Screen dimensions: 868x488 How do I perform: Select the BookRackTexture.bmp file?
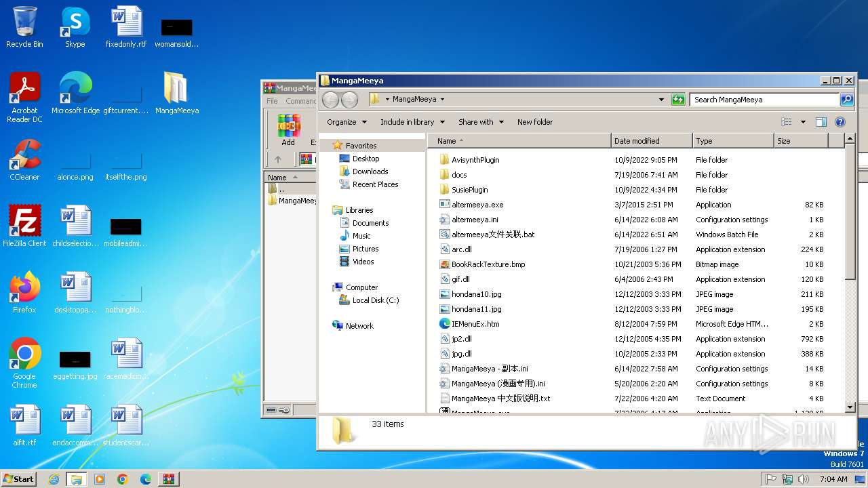pos(488,264)
